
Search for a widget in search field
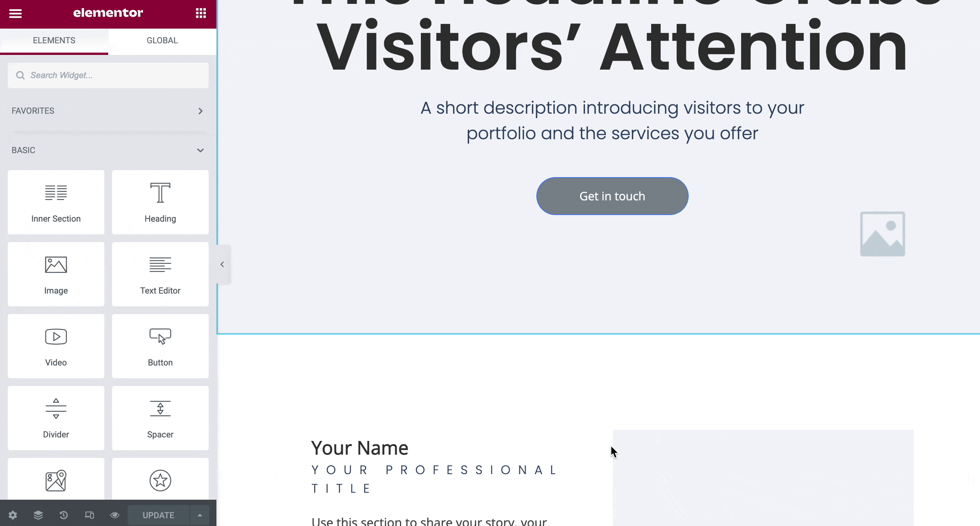click(108, 75)
